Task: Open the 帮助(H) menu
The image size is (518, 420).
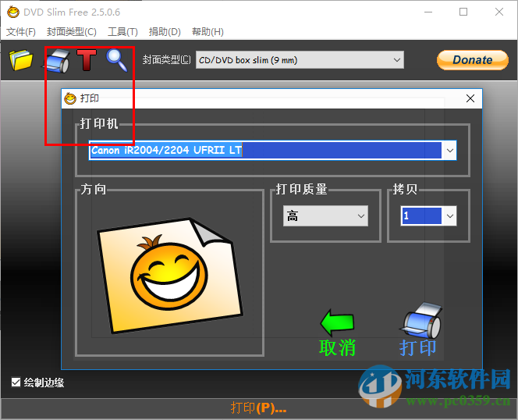Action: (208, 32)
